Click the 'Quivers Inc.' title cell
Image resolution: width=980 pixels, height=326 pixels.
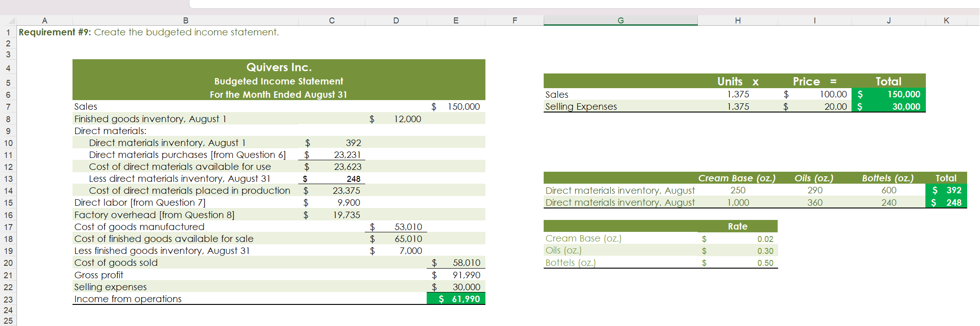point(279,67)
